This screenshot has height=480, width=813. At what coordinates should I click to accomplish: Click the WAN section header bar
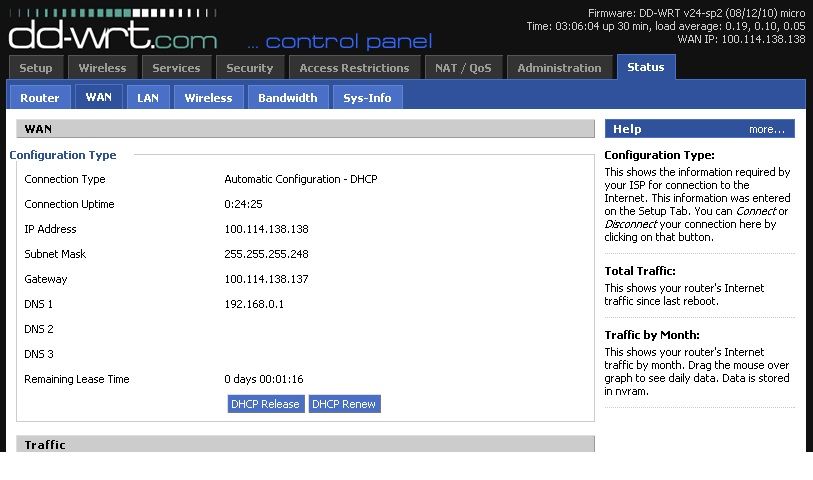click(305, 129)
